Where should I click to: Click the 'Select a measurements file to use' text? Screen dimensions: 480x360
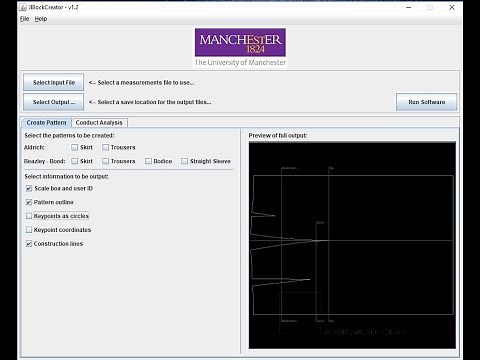point(142,83)
